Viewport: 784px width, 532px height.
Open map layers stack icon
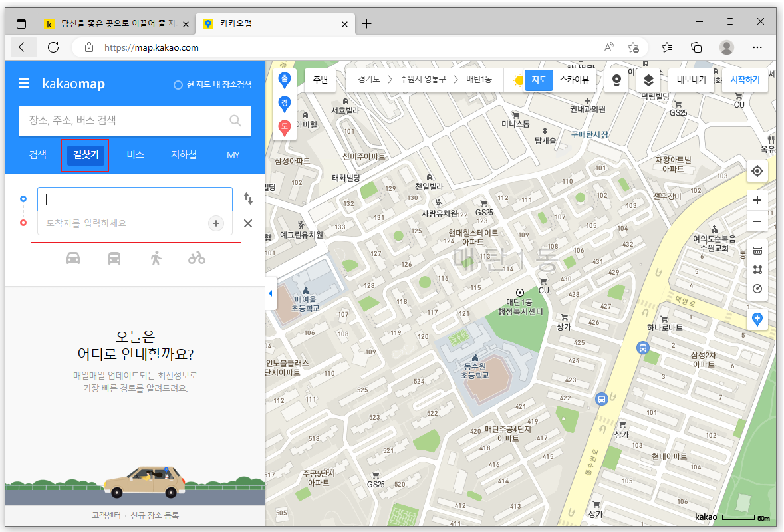pos(648,80)
